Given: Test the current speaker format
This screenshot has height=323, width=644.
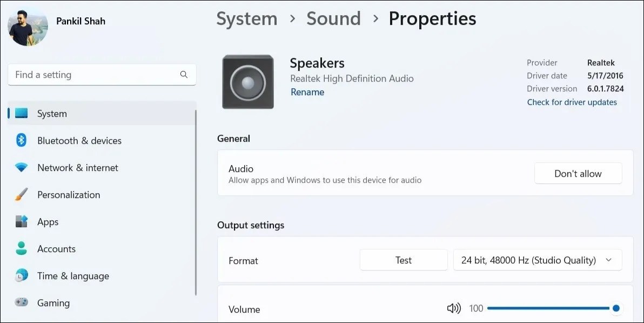Looking at the screenshot, I should (404, 260).
